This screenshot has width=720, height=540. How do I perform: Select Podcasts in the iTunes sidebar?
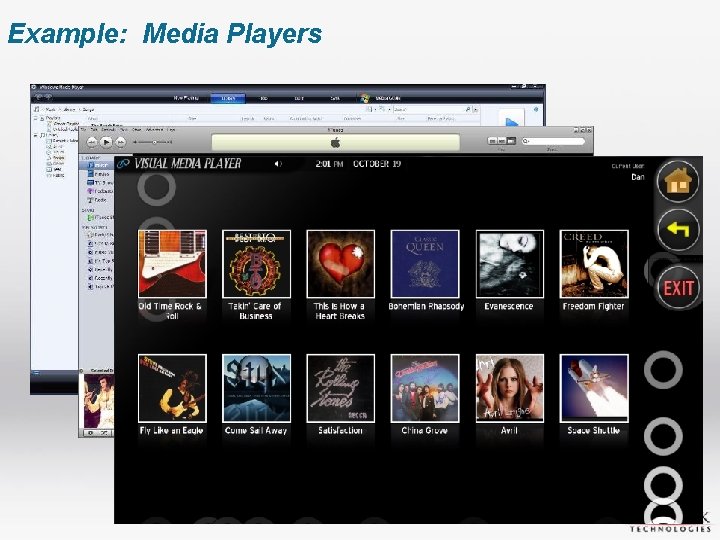(100, 191)
